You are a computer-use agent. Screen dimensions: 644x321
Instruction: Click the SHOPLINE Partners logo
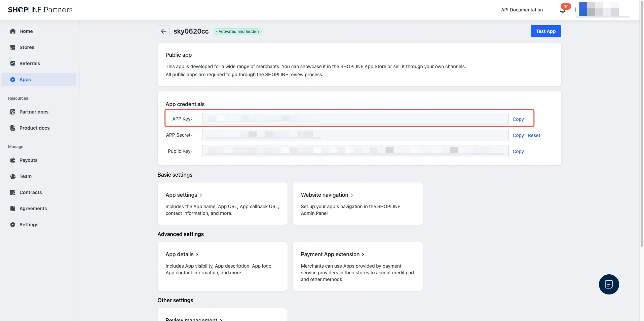tap(40, 10)
